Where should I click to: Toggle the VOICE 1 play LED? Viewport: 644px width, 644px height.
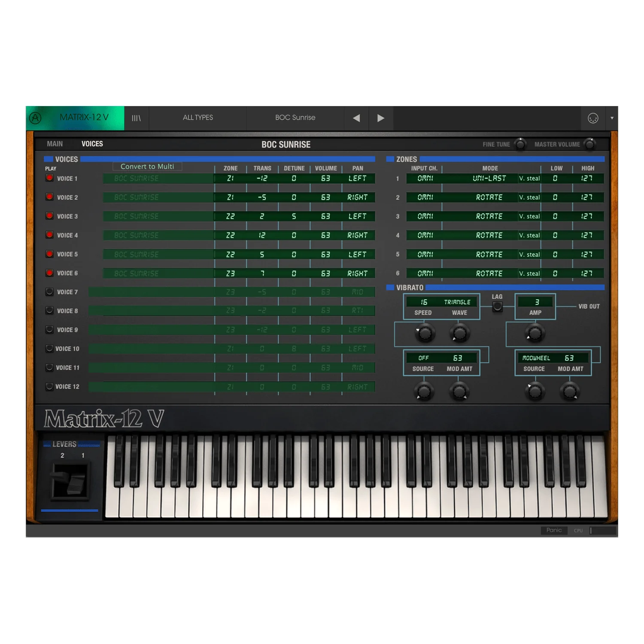(x=49, y=178)
